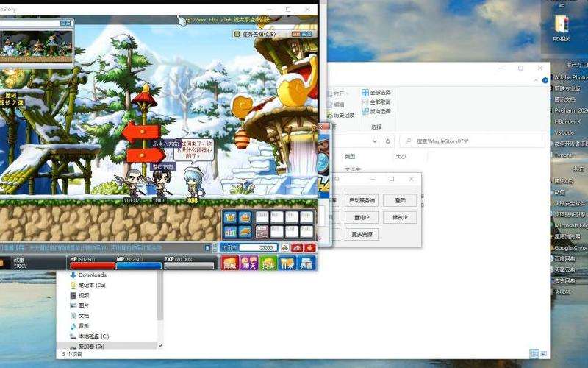The image size is (588, 368).
Task: Click the EXP gauge in game status bar
Action: point(189,266)
